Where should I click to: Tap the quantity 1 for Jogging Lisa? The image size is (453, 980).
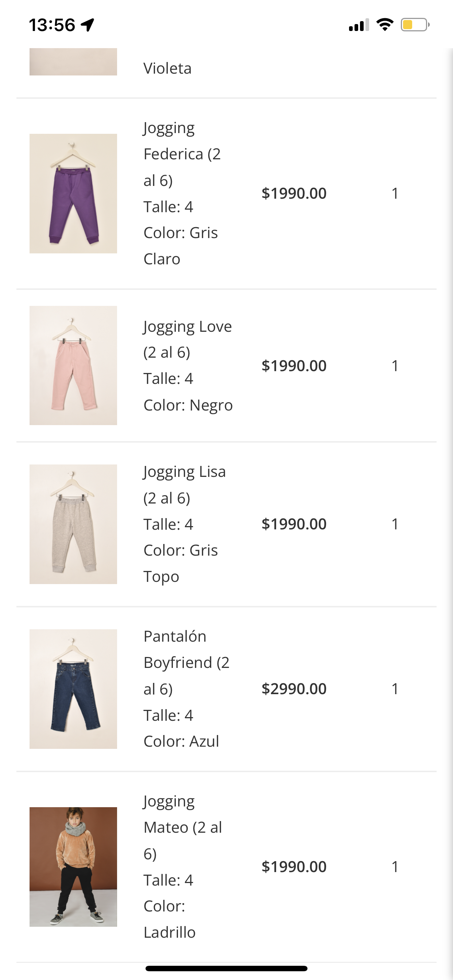click(x=395, y=524)
